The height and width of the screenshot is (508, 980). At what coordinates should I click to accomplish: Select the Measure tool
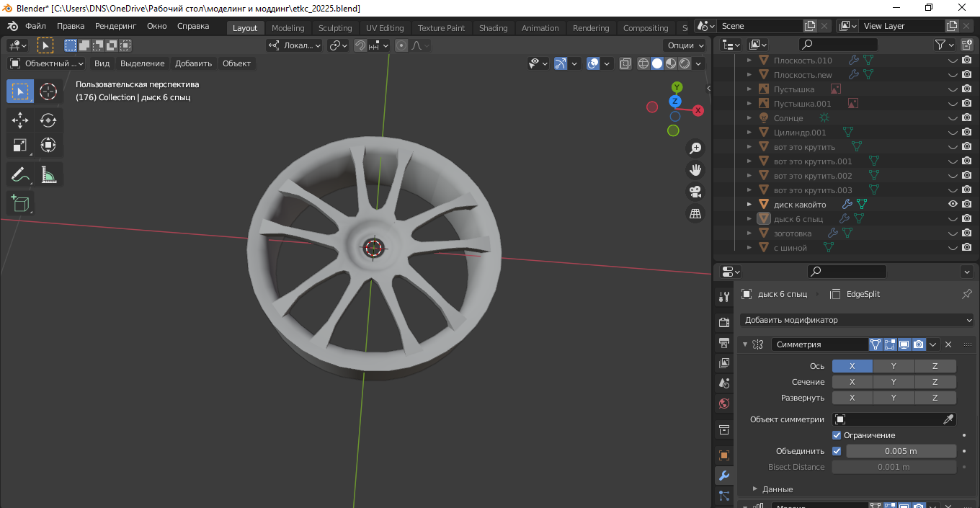click(x=48, y=174)
